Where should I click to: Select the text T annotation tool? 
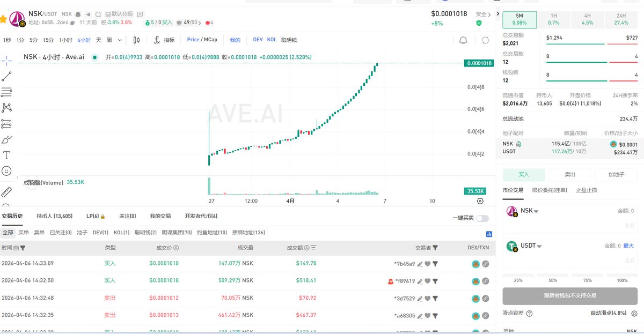pos(6,155)
